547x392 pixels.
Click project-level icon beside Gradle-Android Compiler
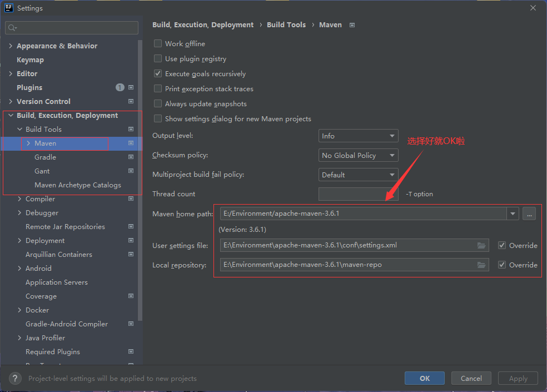pos(131,324)
